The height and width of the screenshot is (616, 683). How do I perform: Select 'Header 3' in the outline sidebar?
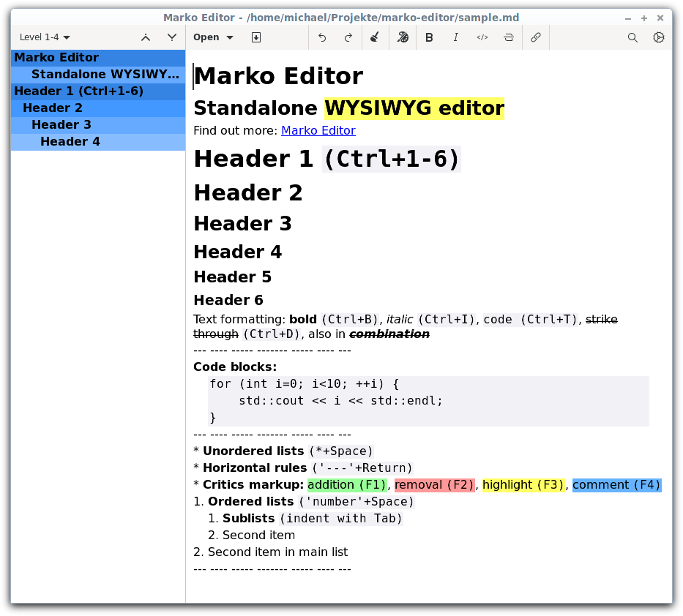(98, 125)
